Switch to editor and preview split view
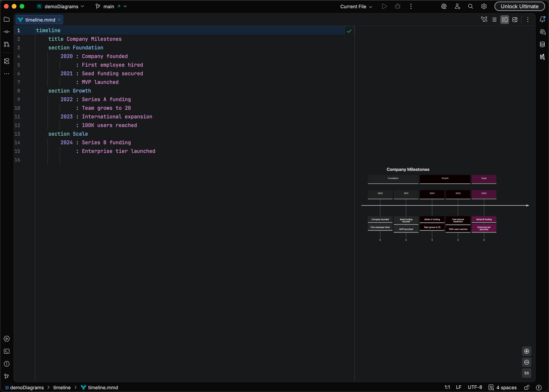Screen dimensions: 549x392 (505, 20)
